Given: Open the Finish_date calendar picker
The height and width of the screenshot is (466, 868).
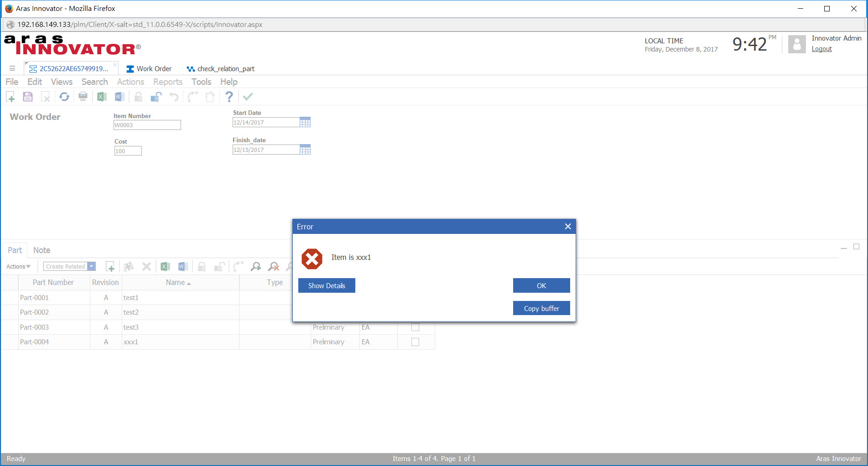Looking at the screenshot, I should click(x=305, y=150).
